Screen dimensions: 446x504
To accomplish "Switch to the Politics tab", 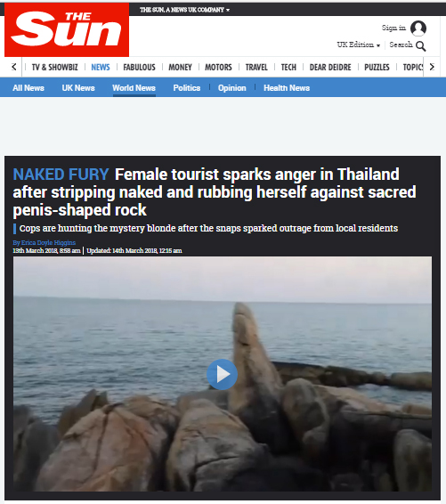I will (187, 88).
